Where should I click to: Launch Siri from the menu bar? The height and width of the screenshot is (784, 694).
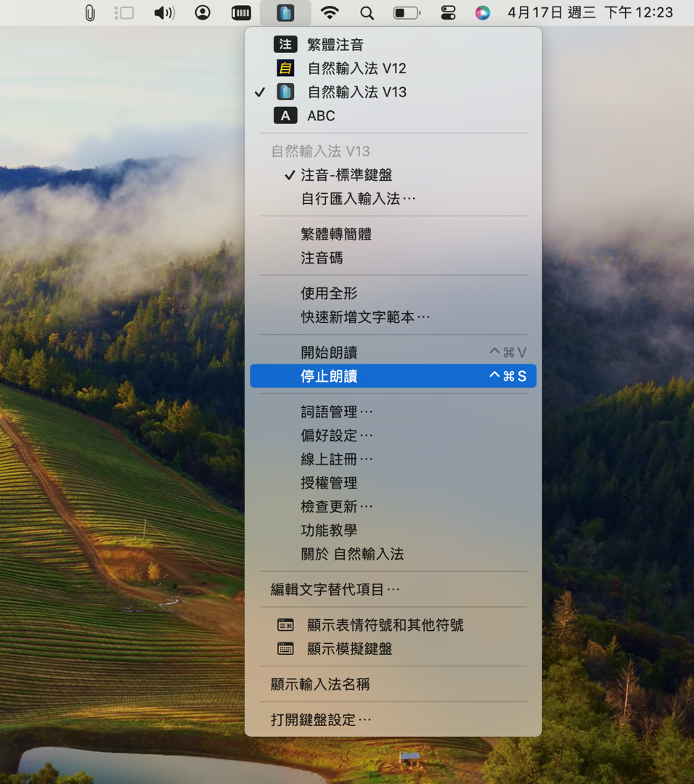click(483, 13)
